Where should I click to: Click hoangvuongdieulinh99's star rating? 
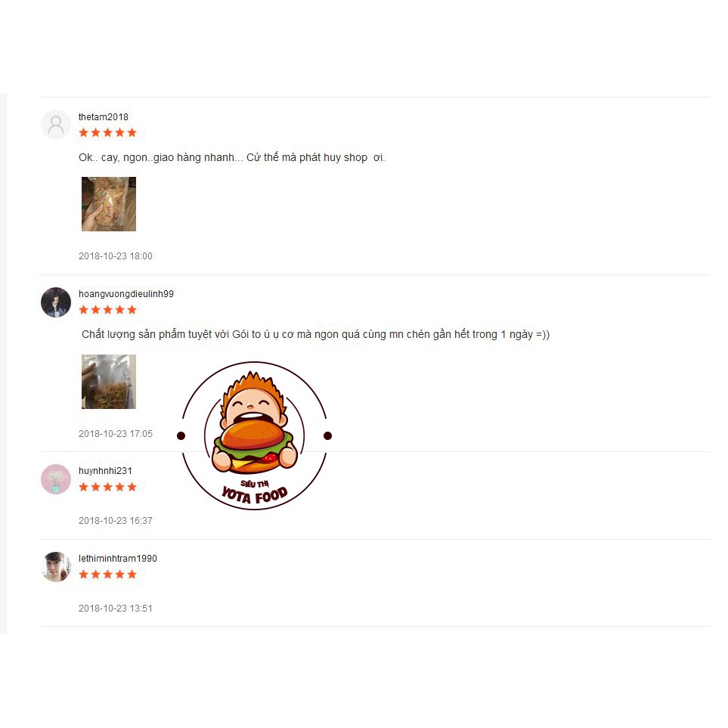click(107, 310)
